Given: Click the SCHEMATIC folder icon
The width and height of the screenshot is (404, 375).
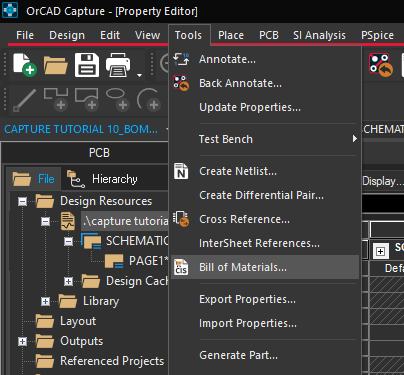Looking at the screenshot, I should [91, 241].
